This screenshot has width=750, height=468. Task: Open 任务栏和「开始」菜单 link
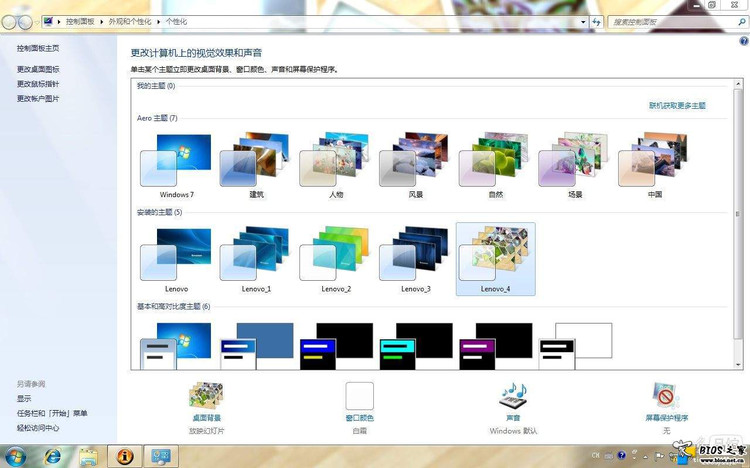click(52, 413)
